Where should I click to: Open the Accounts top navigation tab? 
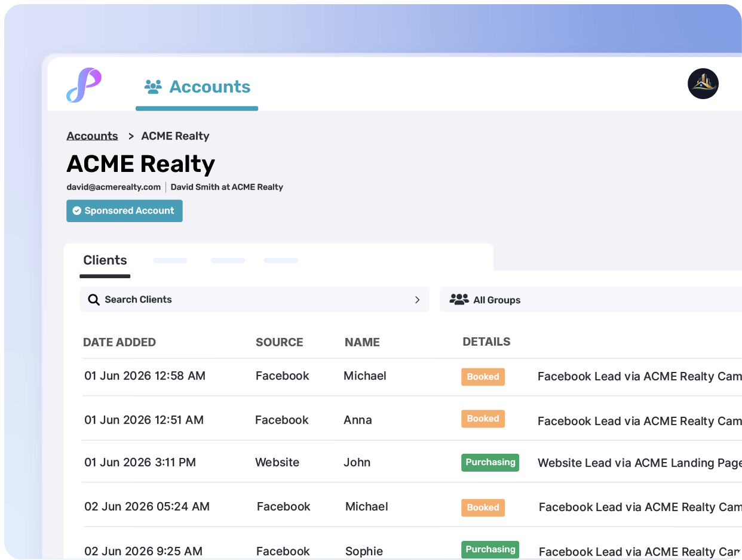pos(197,87)
